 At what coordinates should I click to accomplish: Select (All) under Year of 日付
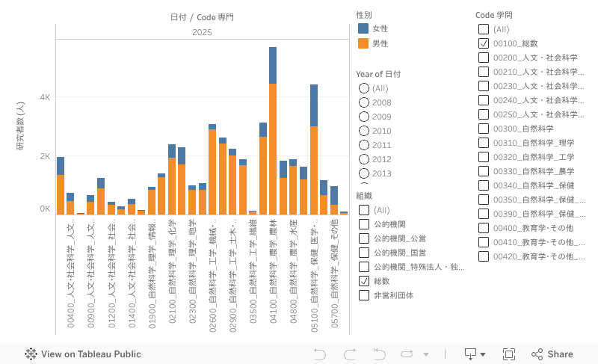point(364,88)
